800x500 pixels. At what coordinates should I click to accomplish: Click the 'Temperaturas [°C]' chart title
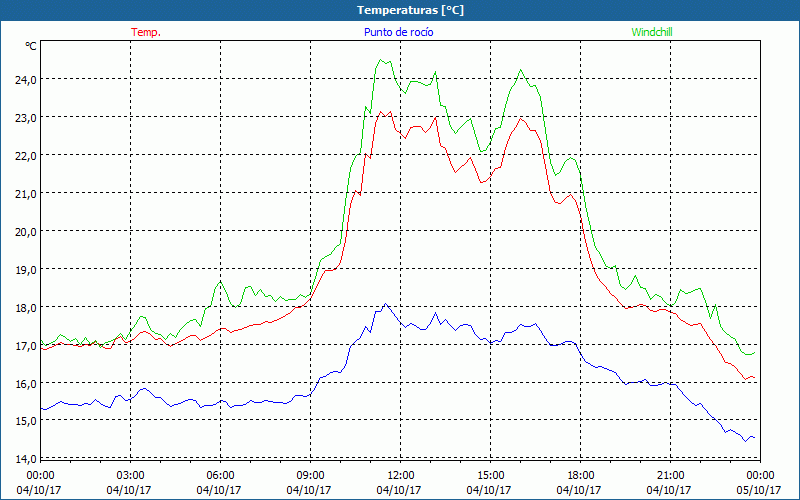click(410, 10)
